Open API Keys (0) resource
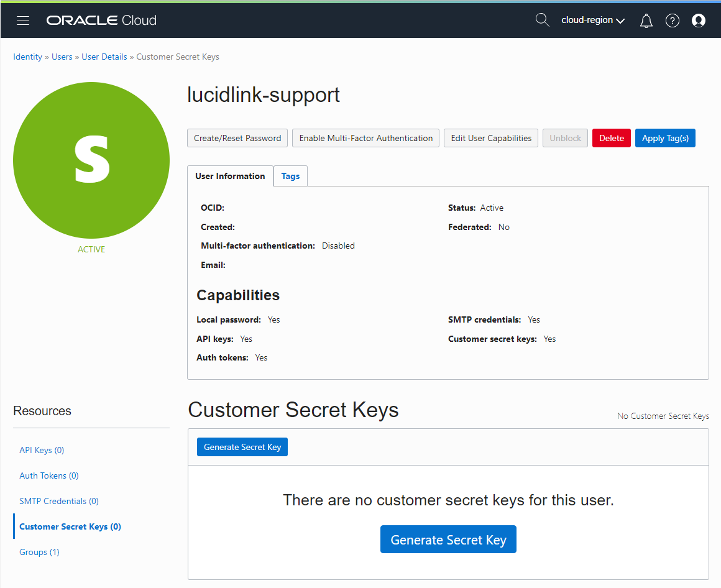Image resolution: width=721 pixels, height=588 pixels. [x=42, y=450]
